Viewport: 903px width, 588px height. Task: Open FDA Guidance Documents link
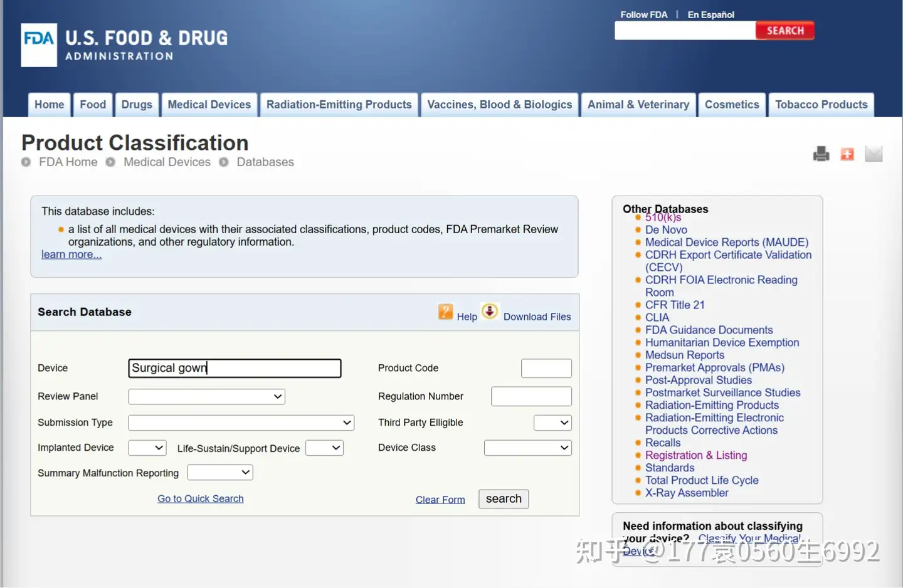(x=709, y=330)
